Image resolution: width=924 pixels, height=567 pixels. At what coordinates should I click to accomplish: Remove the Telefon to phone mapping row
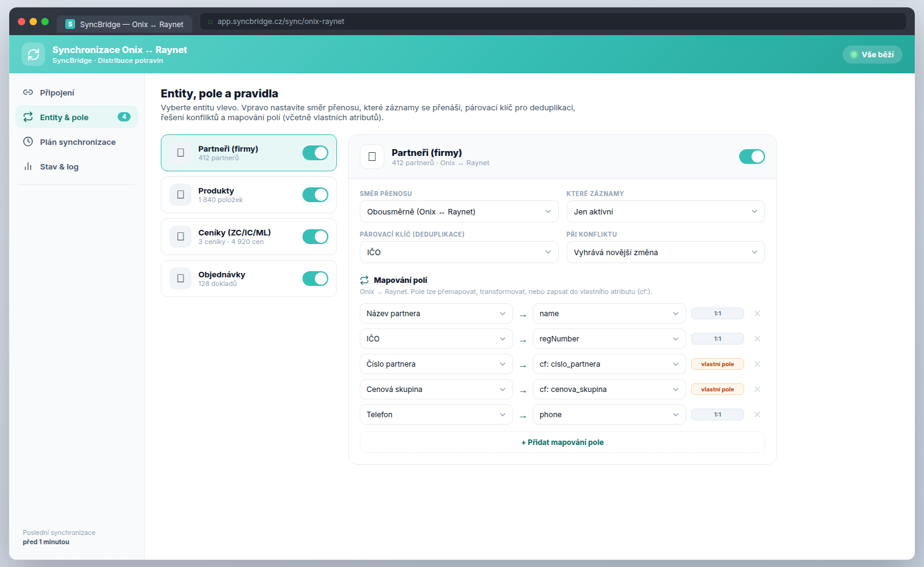[x=757, y=415]
